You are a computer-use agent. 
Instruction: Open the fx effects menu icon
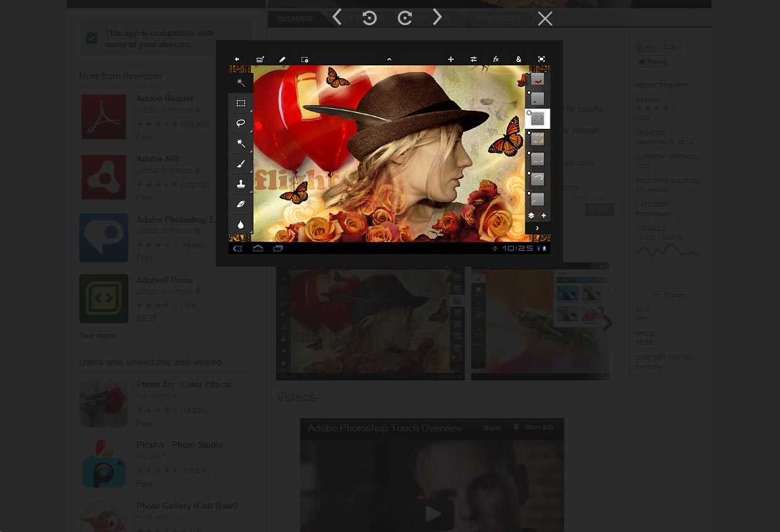pos(496,59)
